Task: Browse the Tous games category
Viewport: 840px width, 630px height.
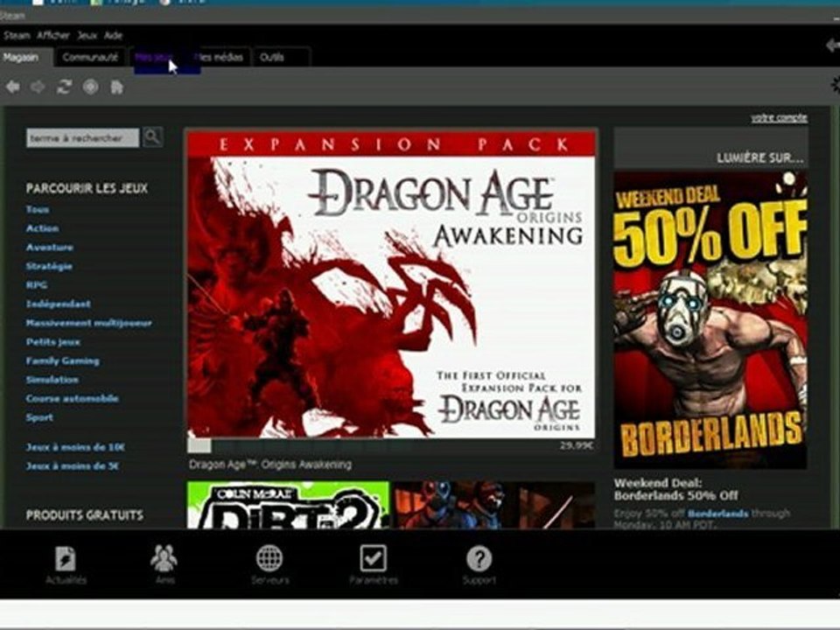Action: [x=38, y=209]
